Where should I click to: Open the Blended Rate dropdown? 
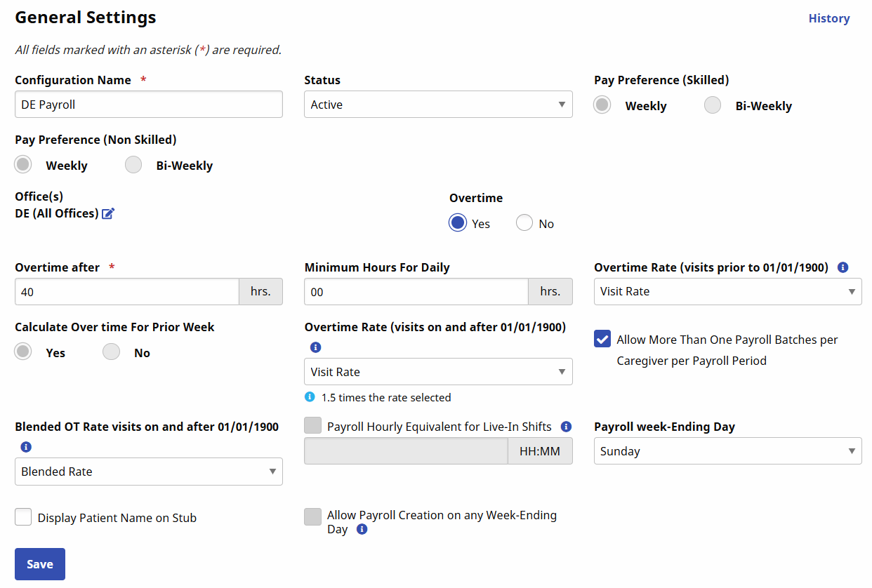coord(148,472)
